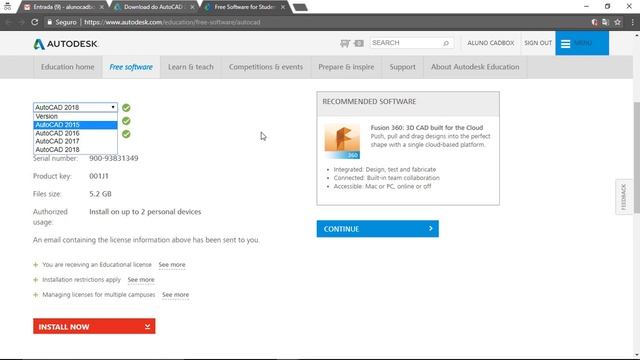Click the CONTINUE button

pyautogui.click(x=378, y=229)
